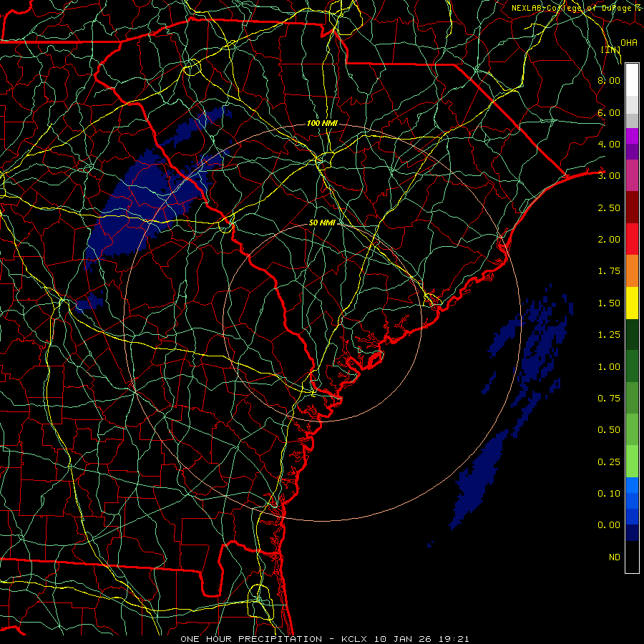The width and height of the screenshot is (644, 644).
Task: Click the 1.00 legend value
Action: [x=609, y=366]
